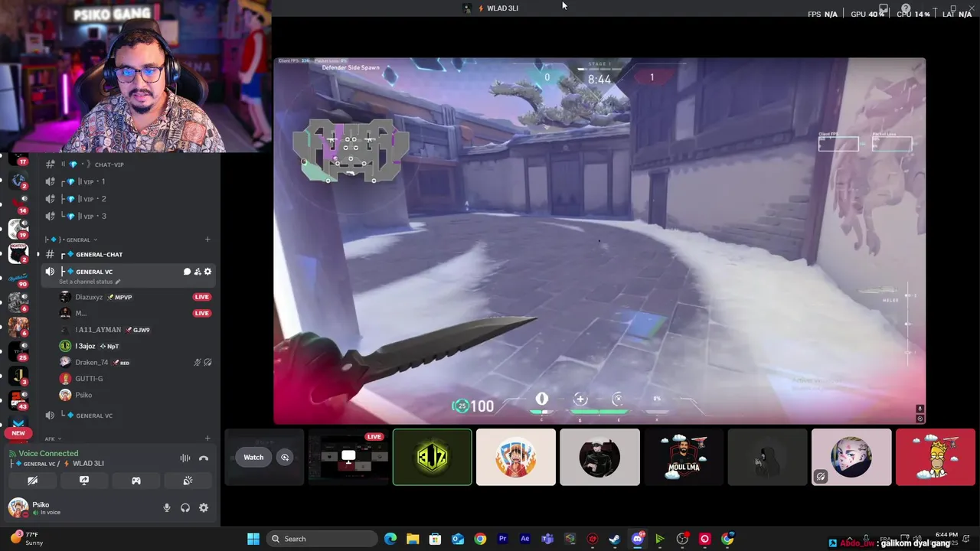Open Adobe After Effects from taskbar
Screen dimensions: 980x551
[524, 539]
